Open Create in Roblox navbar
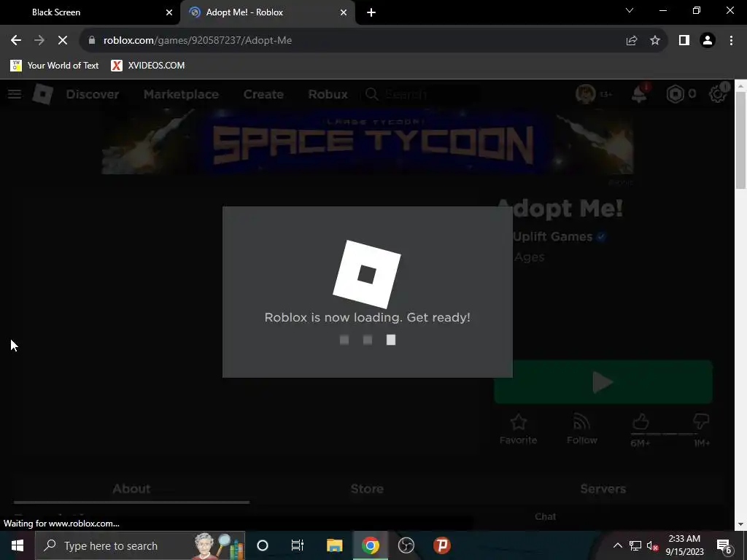Viewport: 747px width, 560px height. [x=263, y=94]
